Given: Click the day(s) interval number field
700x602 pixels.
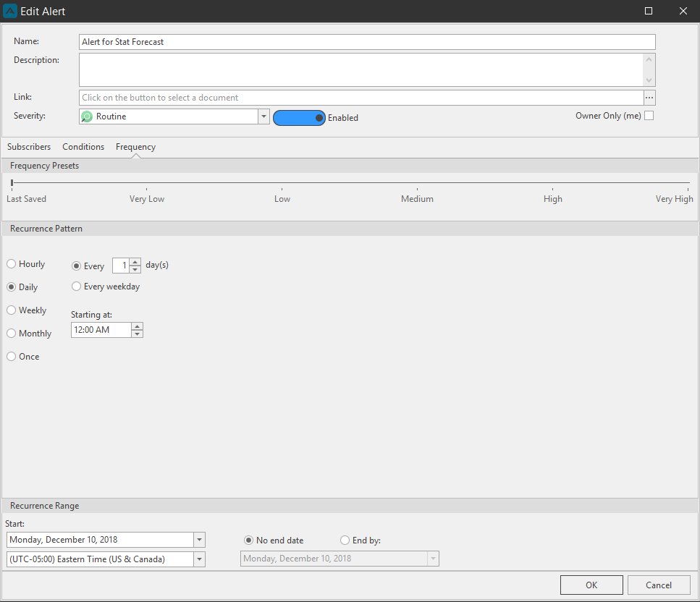Looking at the screenshot, I should click(121, 266).
